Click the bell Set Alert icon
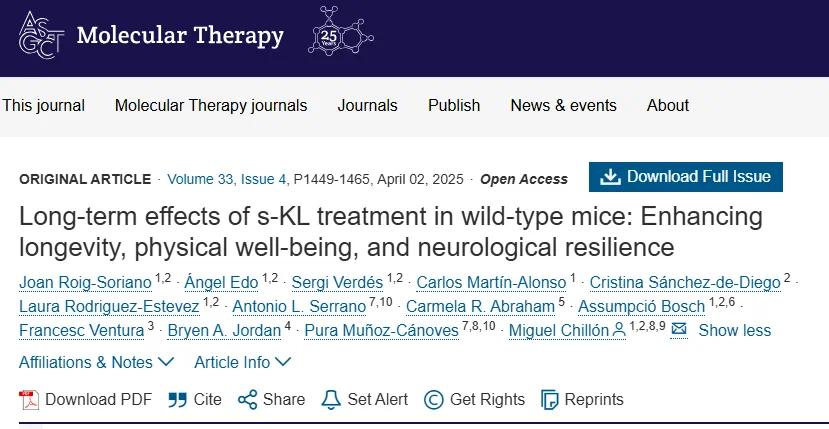829x429 pixels. click(x=331, y=399)
